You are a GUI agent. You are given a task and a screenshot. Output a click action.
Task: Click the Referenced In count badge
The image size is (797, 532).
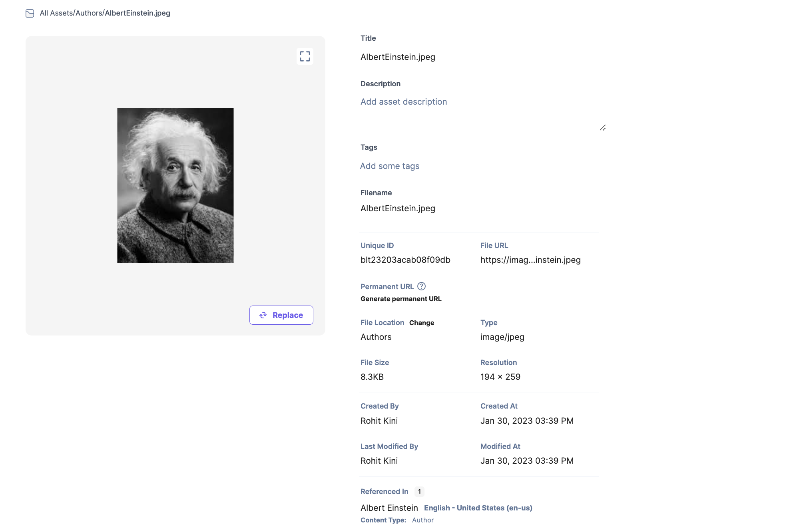coord(419,492)
